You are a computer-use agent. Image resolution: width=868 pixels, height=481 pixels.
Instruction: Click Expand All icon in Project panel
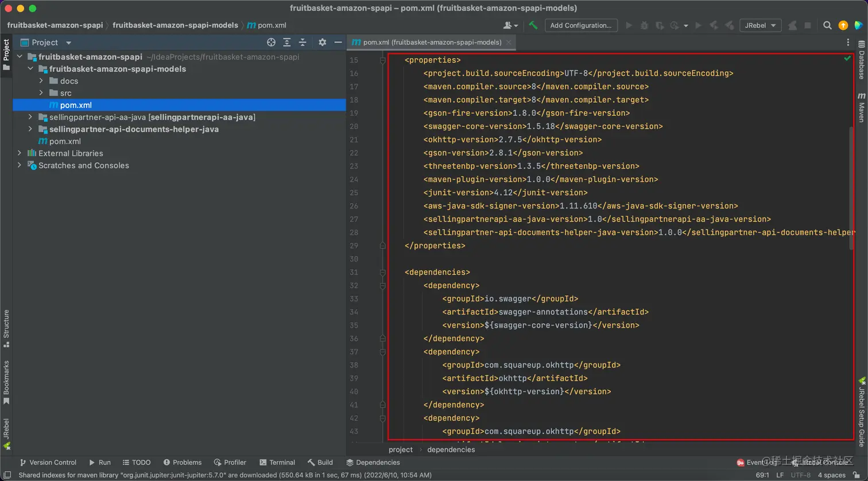pyautogui.click(x=287, y=42)
